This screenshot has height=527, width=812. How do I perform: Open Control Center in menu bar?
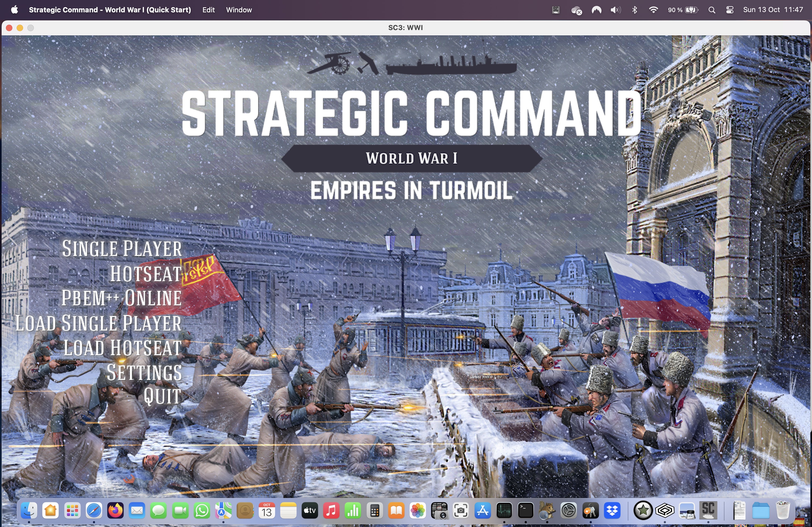tap(730, 10)
